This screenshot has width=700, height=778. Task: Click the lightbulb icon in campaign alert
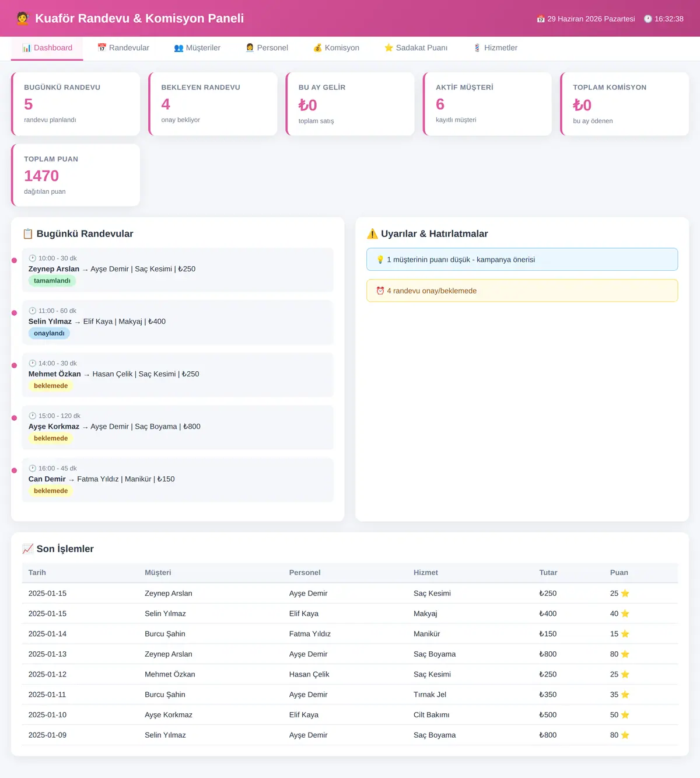point(380,260)
